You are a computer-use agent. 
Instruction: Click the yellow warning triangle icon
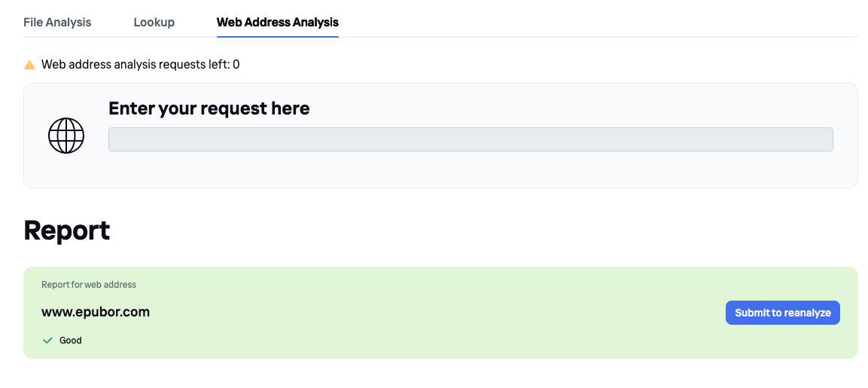(29, 65)
